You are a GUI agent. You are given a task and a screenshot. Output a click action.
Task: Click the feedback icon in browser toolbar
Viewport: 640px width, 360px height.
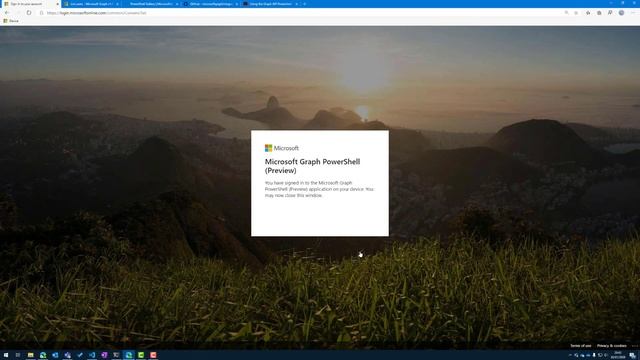pyautogui.click(x=610, y=13)
